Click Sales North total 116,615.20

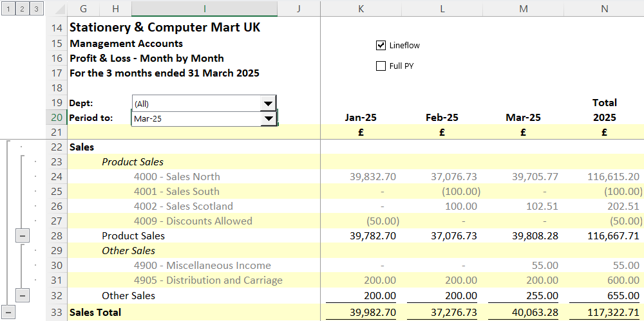point(613,176)
